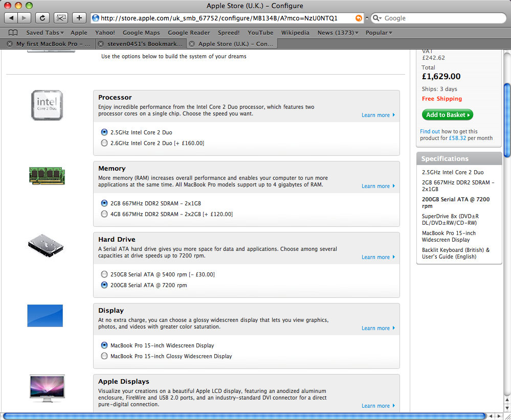The height and width of the screenshot is (420, 511).
Task: Open the News (1373) bookmarks dropdown
Action: [x=338, y=33]
